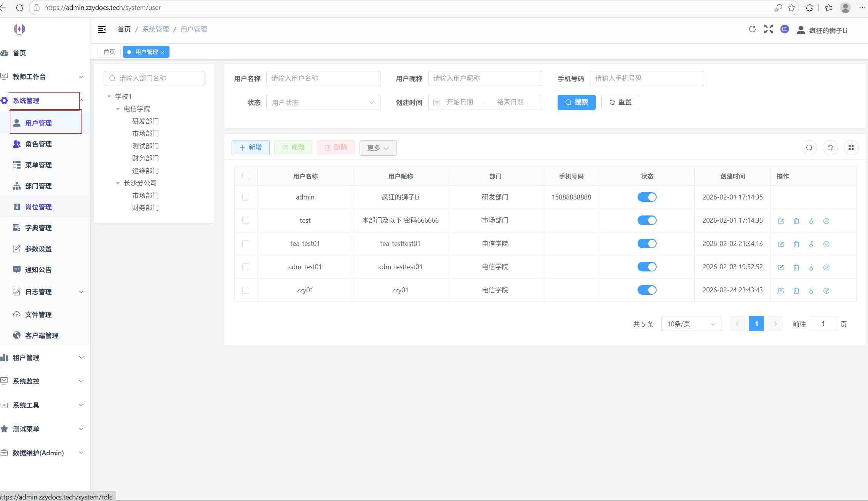868x501 pixels.
Task: Disable the admin user status switch
Action: [647, 197]
